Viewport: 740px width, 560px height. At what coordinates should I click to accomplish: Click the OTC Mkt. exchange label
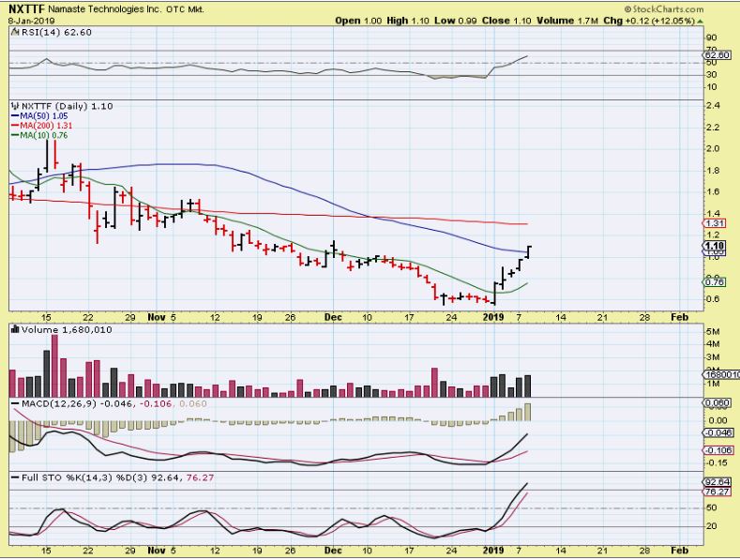(x=185, y=9)
